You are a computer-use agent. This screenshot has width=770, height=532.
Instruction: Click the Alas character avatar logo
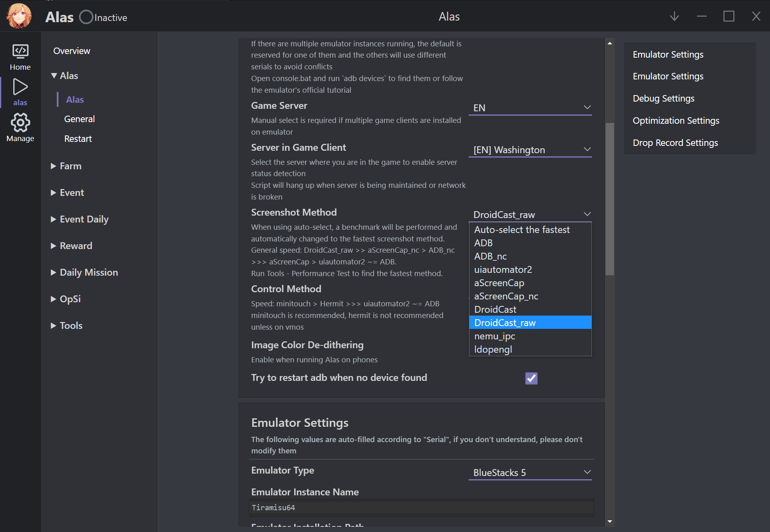[x=19, y=16]
